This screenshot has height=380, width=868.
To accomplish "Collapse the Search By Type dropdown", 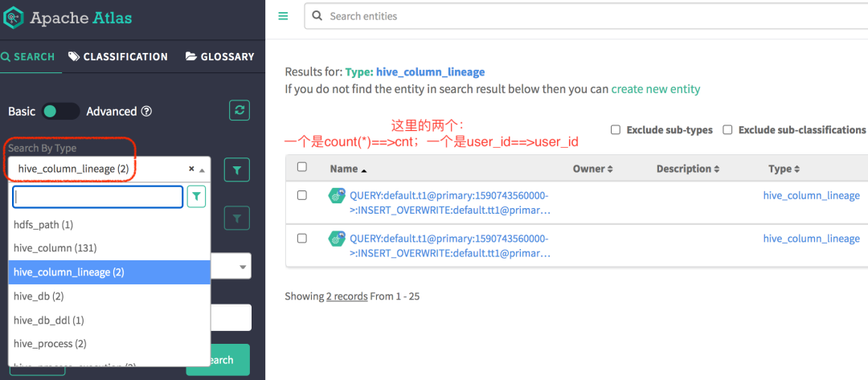I will (x=202, y=170).
